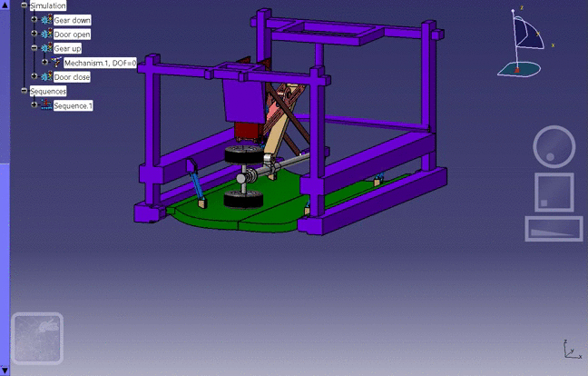Collapse the Simulation tree node

tap(24, 5)
